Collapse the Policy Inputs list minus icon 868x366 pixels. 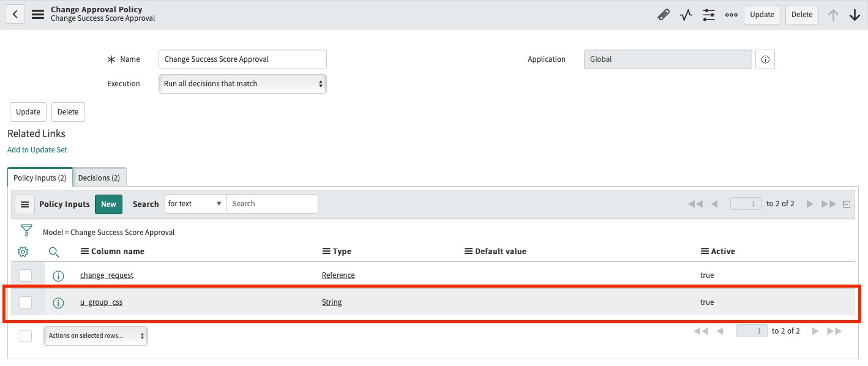tap(847, 204)
